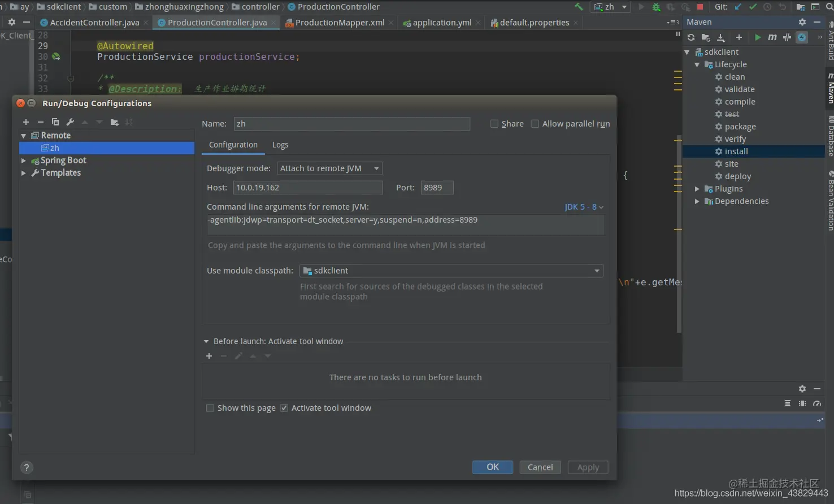Click the Host input field

click(308, 188)
